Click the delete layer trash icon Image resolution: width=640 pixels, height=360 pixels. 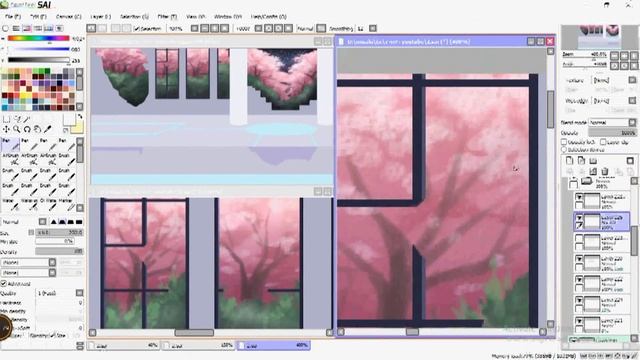coord(604,171)
